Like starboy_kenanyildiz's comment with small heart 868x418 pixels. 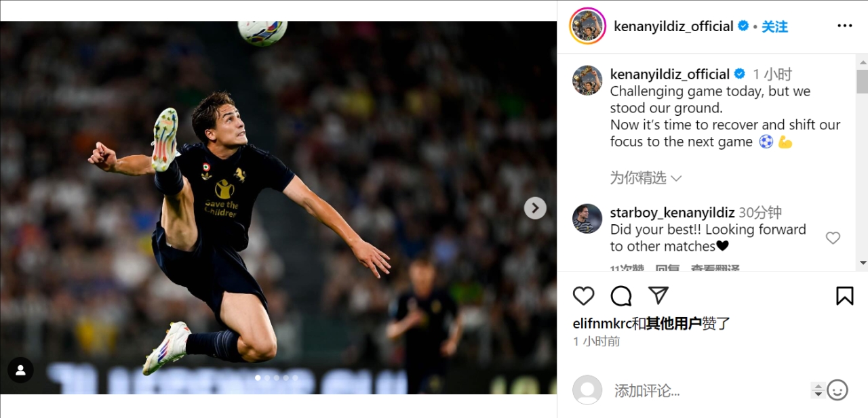[833, 238]
